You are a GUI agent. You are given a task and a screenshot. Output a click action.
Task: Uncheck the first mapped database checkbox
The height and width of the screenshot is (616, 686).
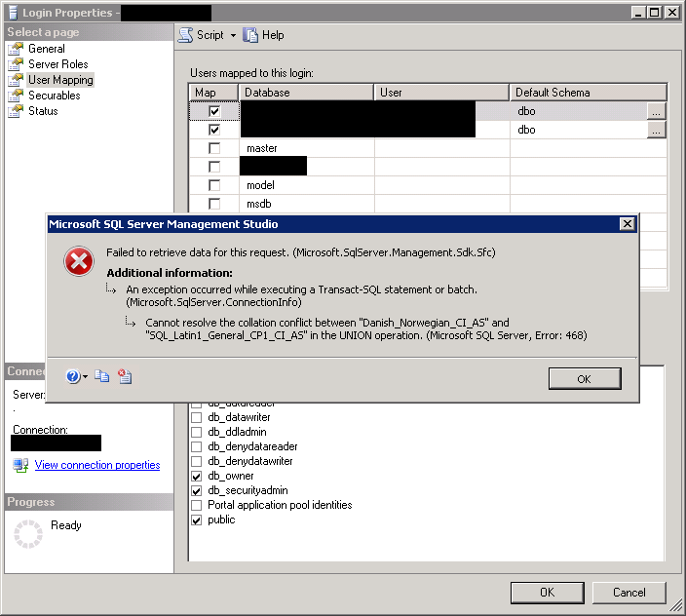coord(214,111)
